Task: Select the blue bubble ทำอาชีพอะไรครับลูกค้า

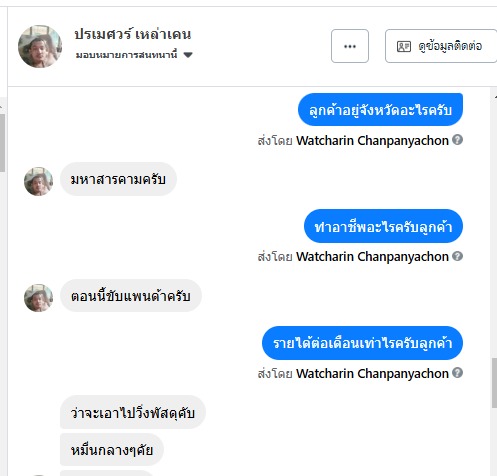Action: click(383, 226)
